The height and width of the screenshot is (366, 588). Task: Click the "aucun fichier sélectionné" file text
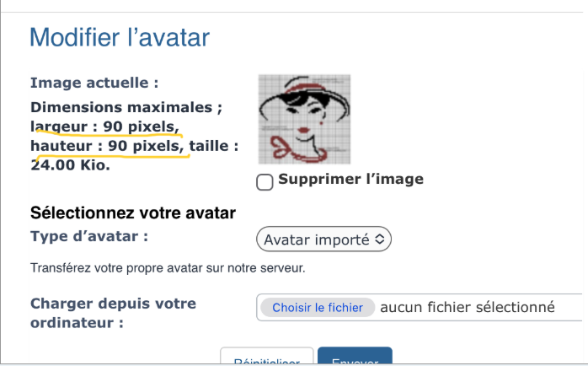468,308
